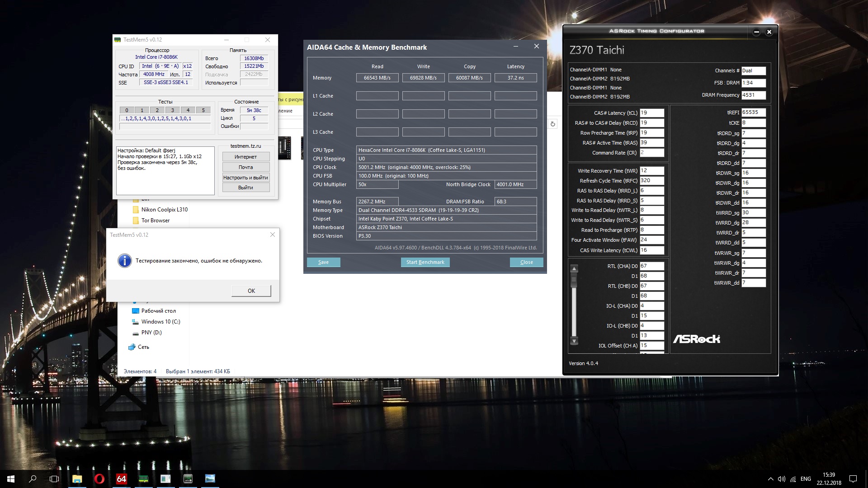Click the volume speaker tray icon
Screen dimensions: 868x488
[781, 479]
